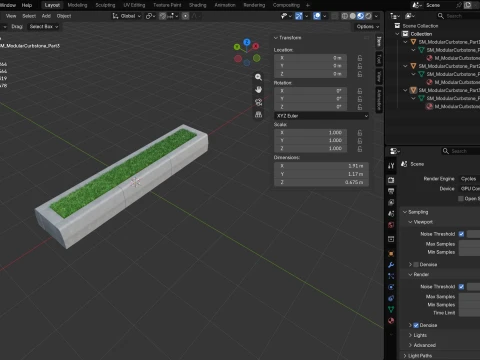Select rendered viewport shading

[368, 16]
